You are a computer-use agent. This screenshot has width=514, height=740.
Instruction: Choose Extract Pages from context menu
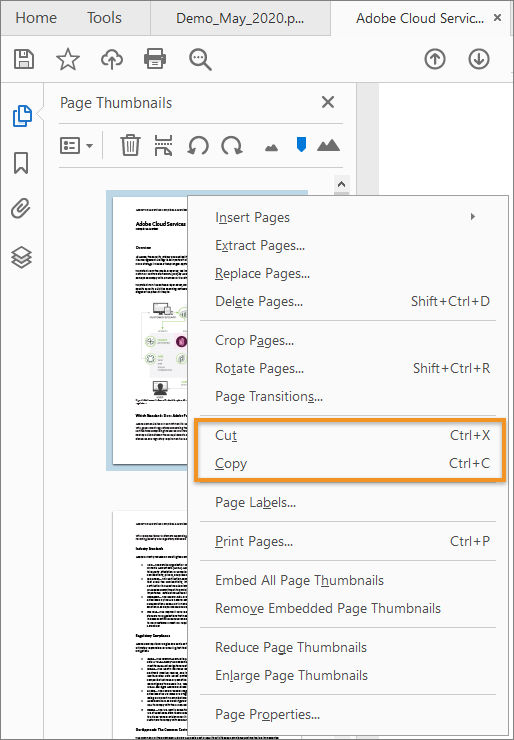pyautogui.click(x=348, y=245)
